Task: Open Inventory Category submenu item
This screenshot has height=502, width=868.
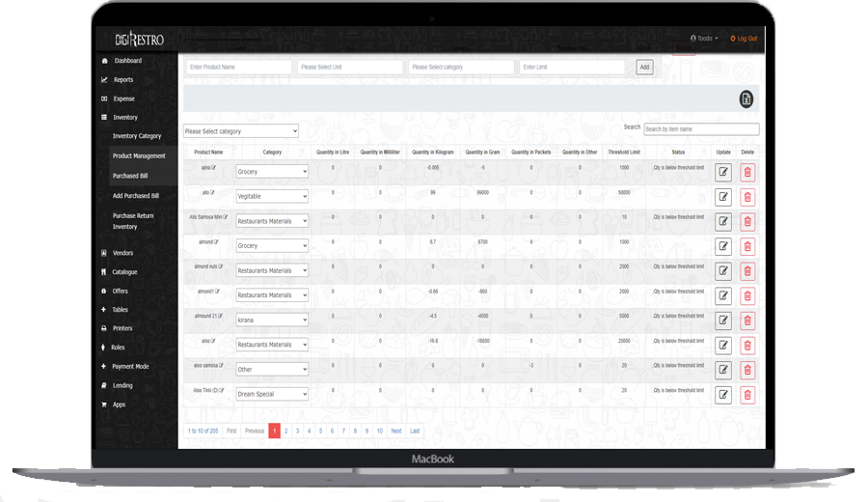Action: click(137, 136)
